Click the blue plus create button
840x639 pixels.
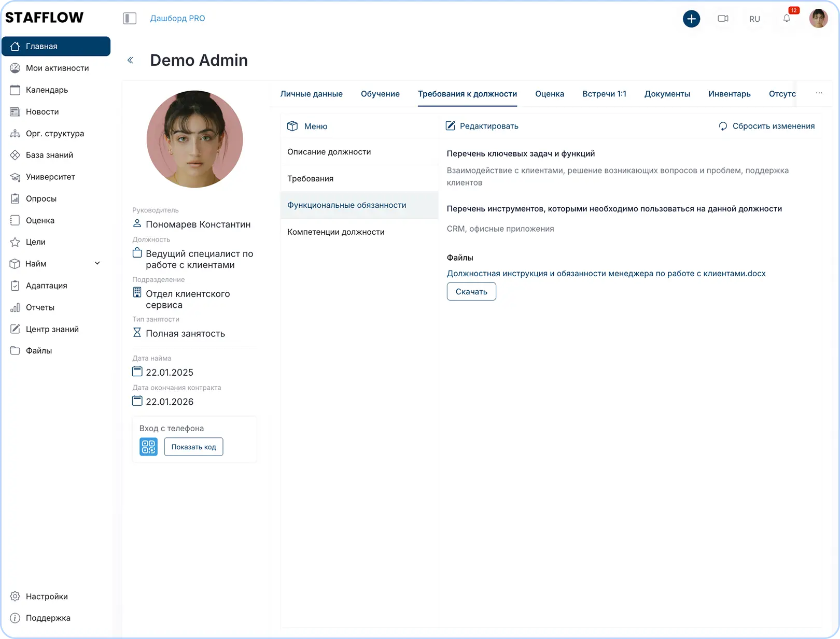coord(691,19)
